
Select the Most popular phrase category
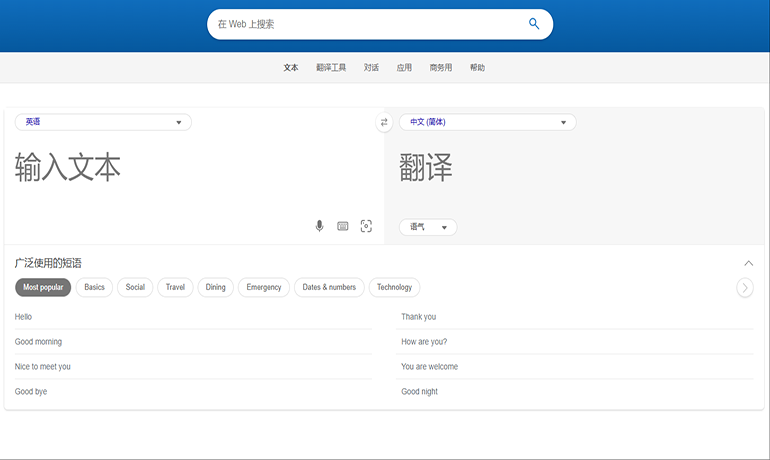point(43,287)
